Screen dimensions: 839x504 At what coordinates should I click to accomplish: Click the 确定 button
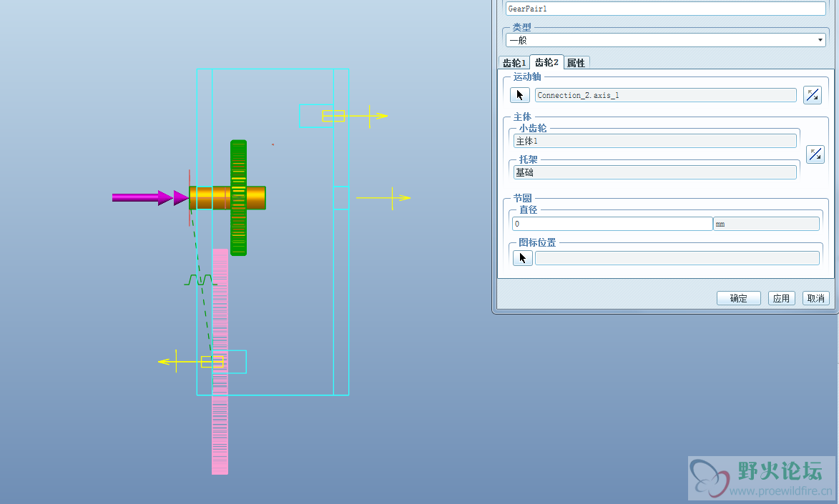(738, 298)
